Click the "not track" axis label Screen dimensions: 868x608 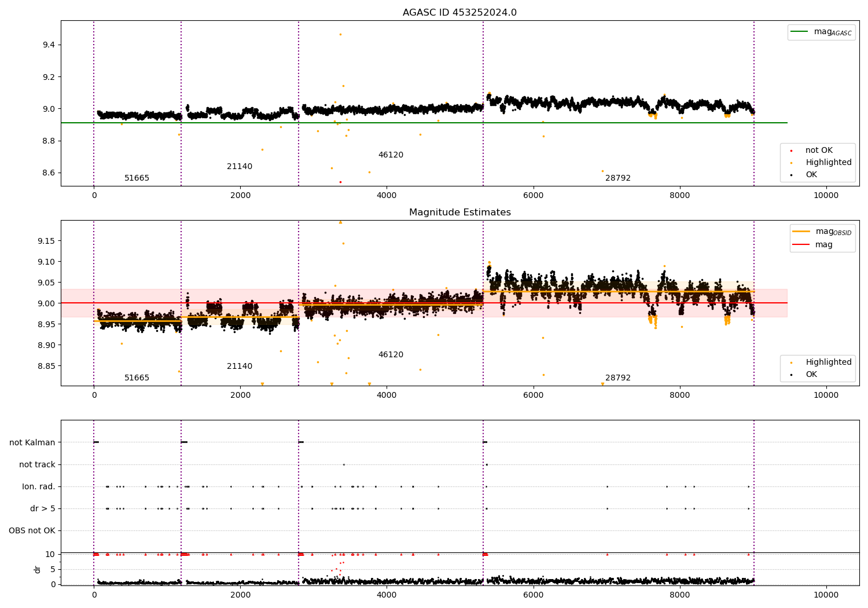(x=37, y=465)
